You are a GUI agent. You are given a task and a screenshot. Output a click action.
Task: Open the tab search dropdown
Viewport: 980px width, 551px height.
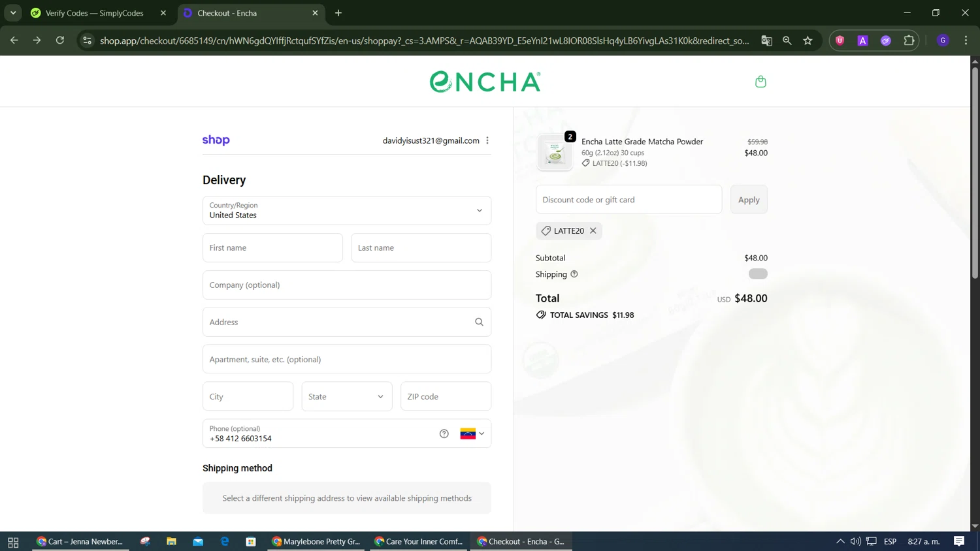point(13,13)
